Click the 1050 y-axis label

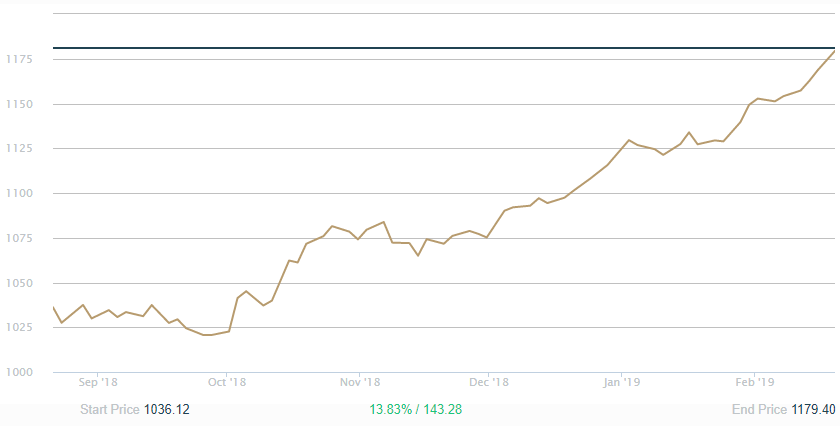pos(19,283)
